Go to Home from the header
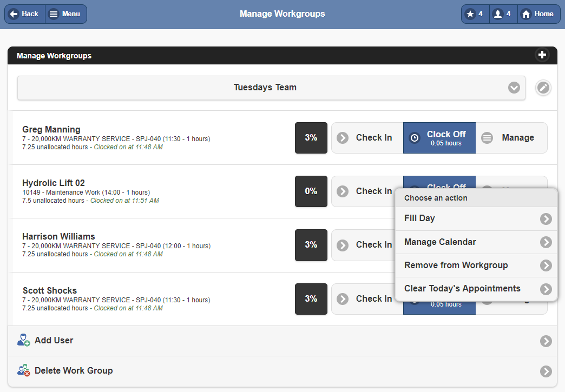This screenshot has width=565, height=392. tap(538, 14)
